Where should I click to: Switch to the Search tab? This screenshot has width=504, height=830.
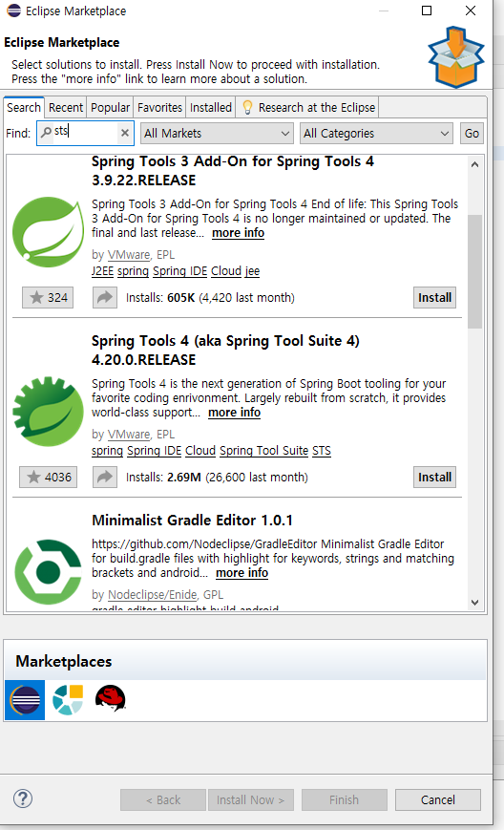(x=24, y=108)
